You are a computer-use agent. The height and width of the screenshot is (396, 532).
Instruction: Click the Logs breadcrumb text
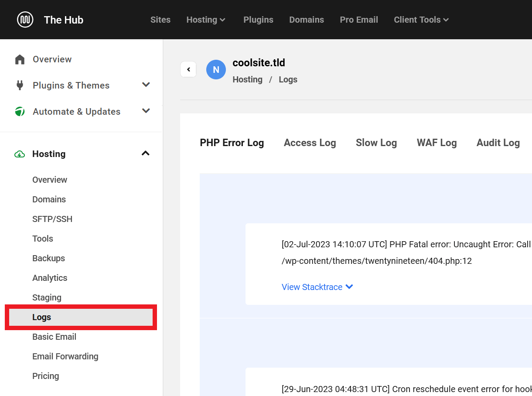coord(288,79)
